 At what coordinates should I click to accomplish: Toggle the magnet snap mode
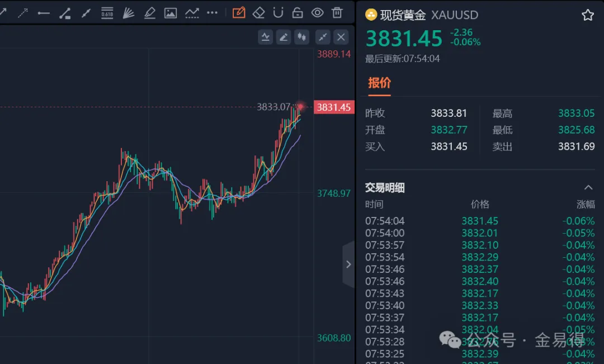point(278,12)
